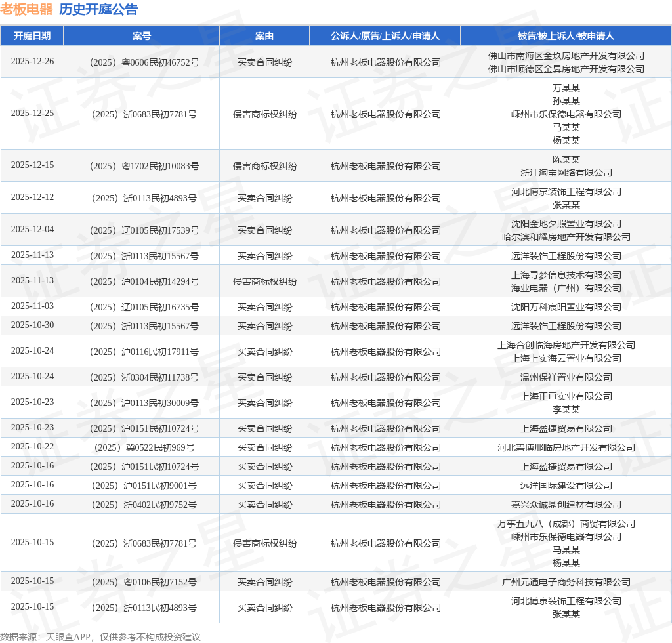Click the 开庭日期 column header

coord(32,36)
